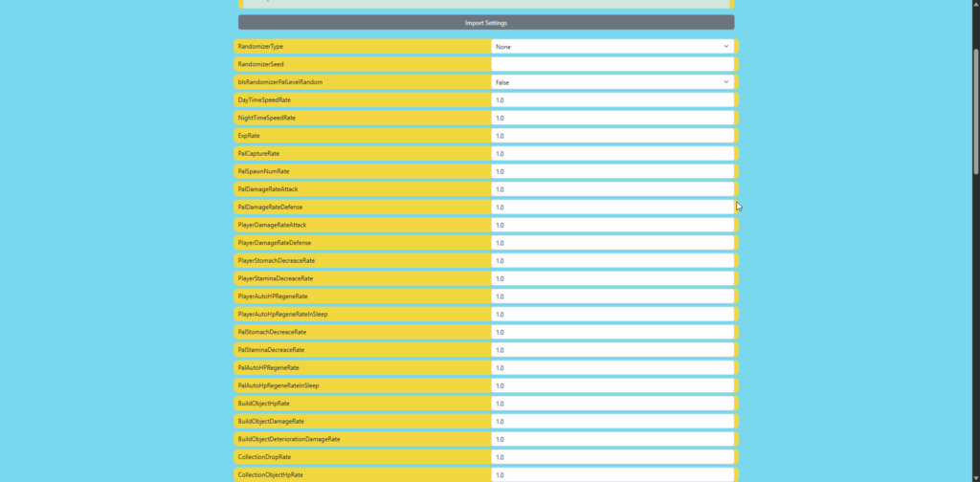Click the PlayerStomachDecreaceRate label text
980x482 pixels.
tap(277, 260)
